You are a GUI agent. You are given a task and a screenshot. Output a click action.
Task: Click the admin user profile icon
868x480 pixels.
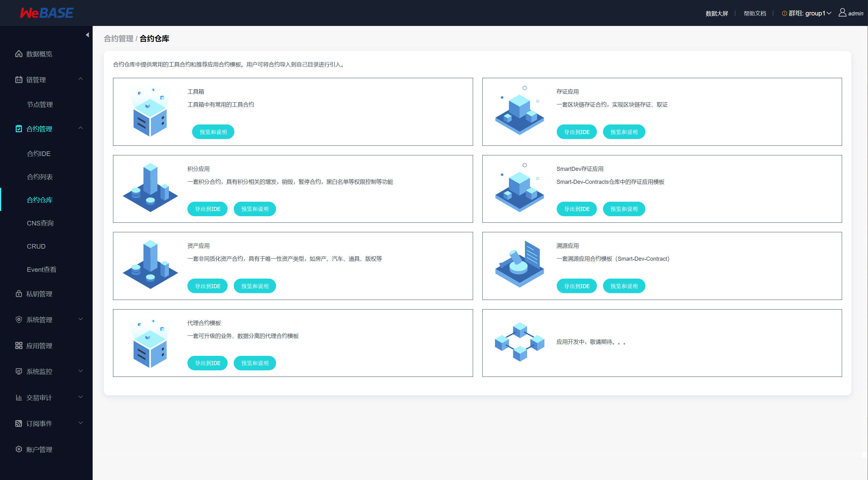pos(842,13)
